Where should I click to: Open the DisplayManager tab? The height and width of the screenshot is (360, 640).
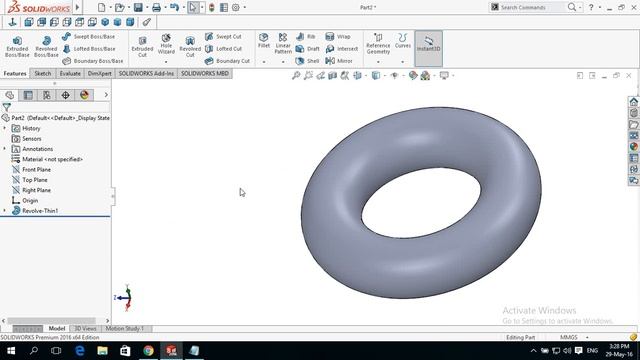(84, 95)
